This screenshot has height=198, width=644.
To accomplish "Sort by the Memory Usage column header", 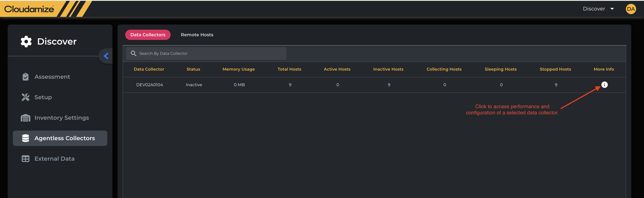I will (x=239, y=69).
